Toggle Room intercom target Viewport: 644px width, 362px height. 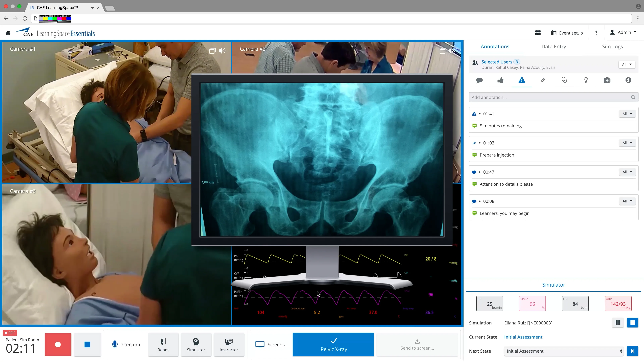tap(163, 345)
